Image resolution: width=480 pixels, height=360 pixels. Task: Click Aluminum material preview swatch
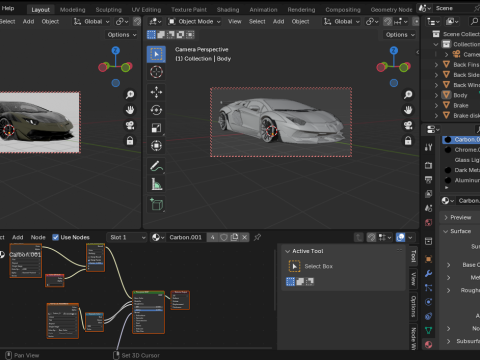(448, 180)
